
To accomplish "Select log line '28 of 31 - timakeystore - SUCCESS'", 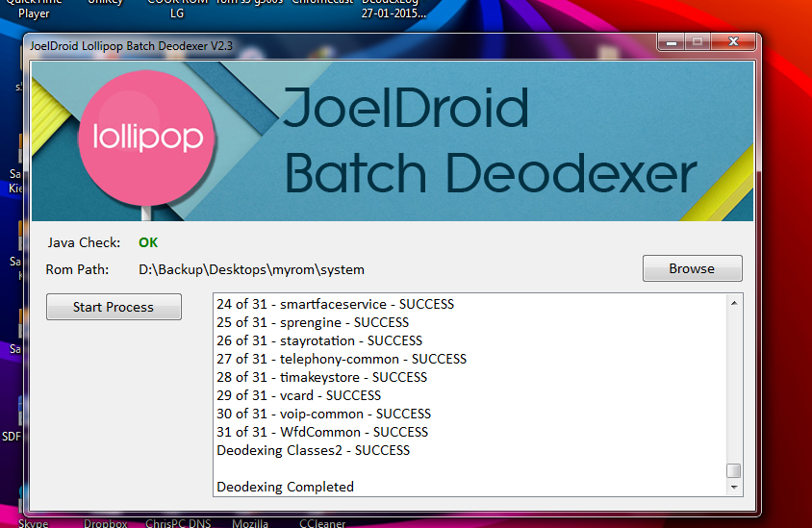I will (x=322, y=377).
